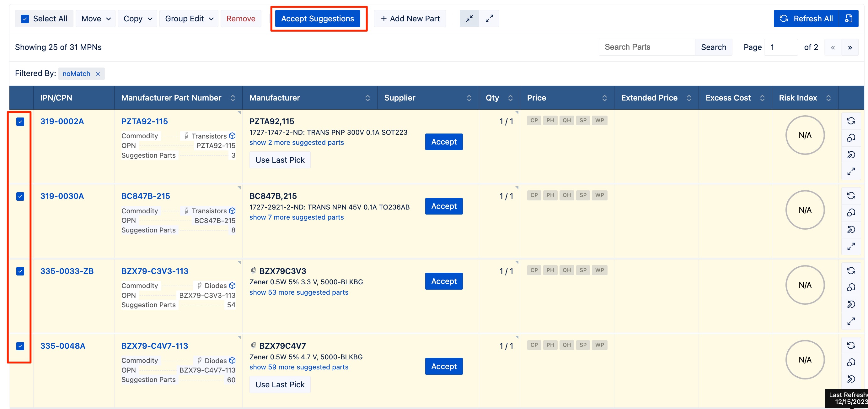Viewport: 868px width, 409px height.
Task: Open the Group Edit dropdown
Action: 189,19
